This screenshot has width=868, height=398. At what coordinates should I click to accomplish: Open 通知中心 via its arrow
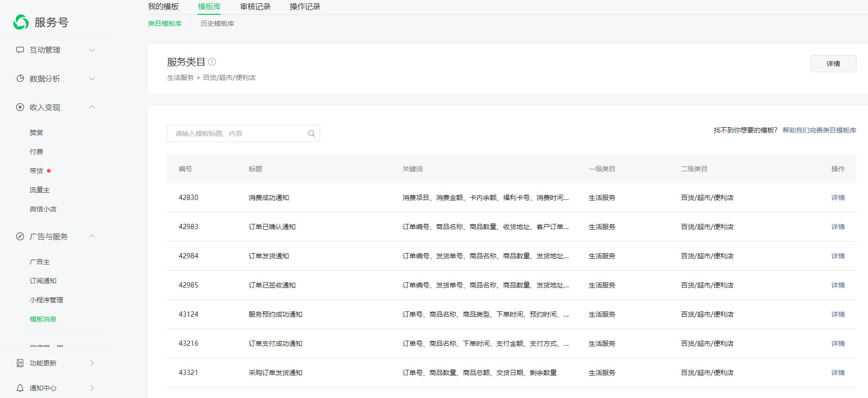pos(92,388)
